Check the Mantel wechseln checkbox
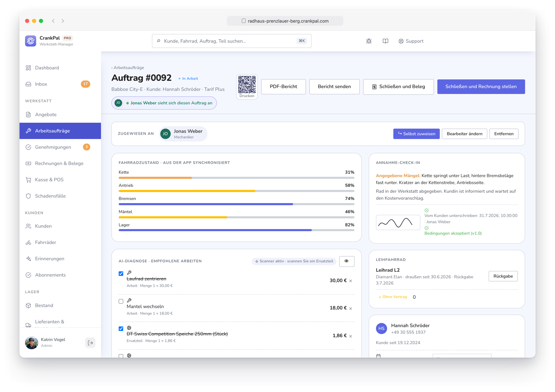Image resolution: width=555 pixels, height=392 pixels. (x=121, y=301)
